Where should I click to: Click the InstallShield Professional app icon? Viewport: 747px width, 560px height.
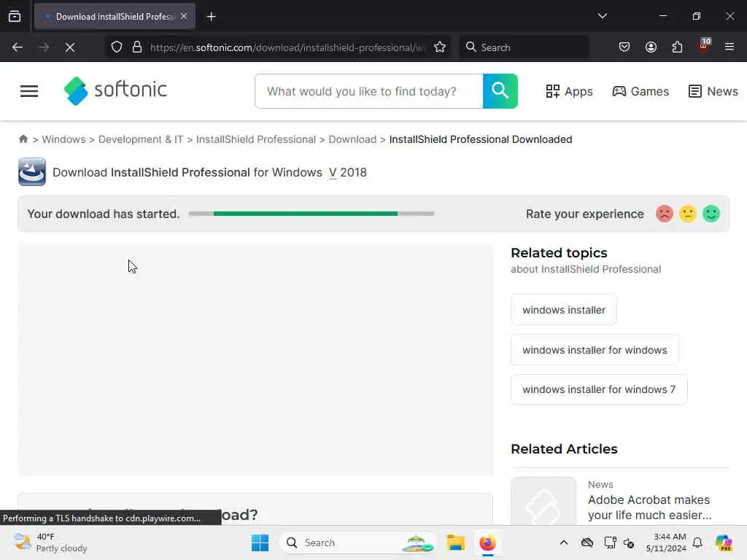pos(32,172)
